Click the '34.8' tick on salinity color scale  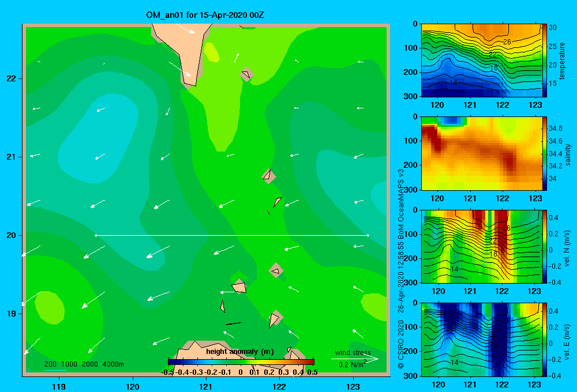coord(556,129)
